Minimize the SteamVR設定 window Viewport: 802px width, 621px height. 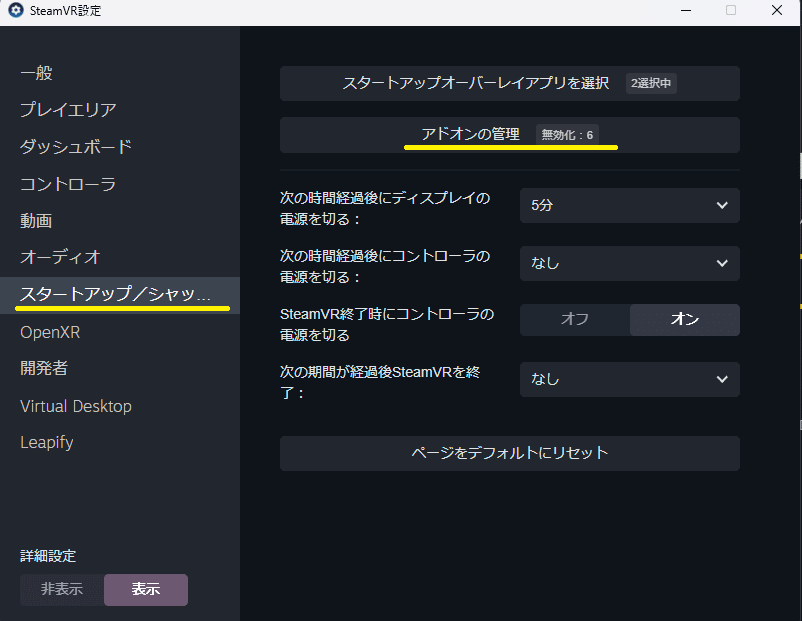(685, 10)
